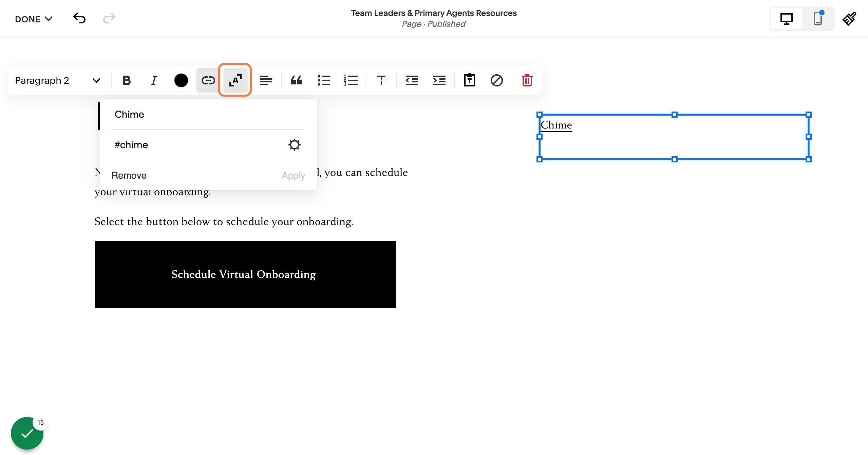
Task: Open the design paintbrush panel
Action: tap(849, 19)
